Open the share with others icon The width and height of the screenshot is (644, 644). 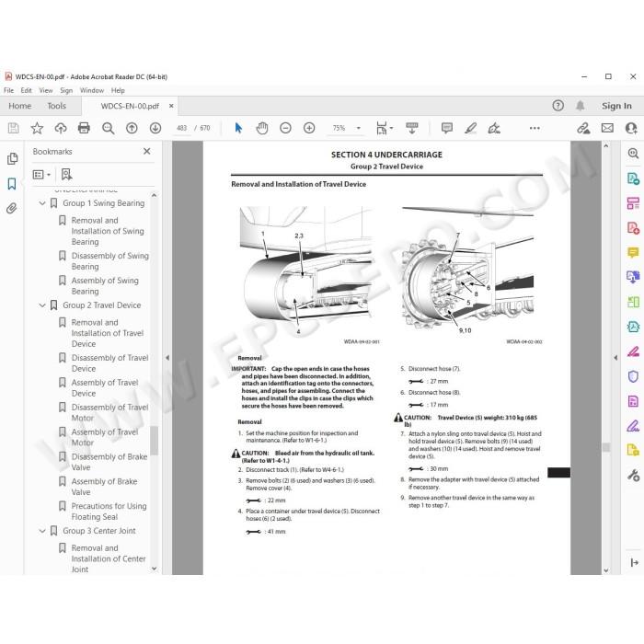coord(631,128)
